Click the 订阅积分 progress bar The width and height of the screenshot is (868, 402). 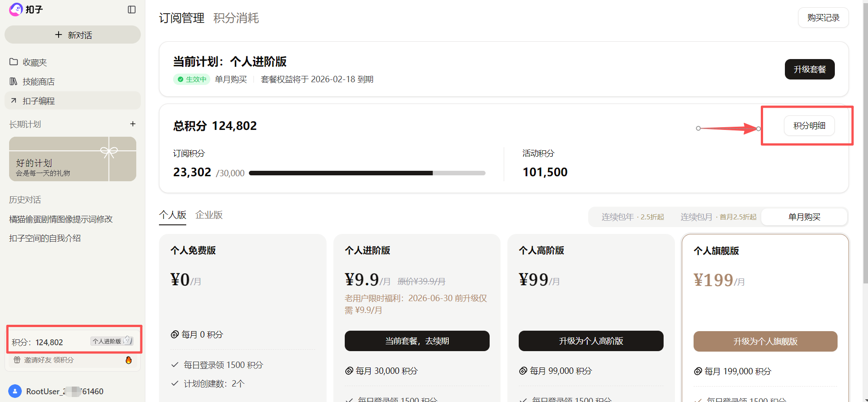point(368,173)
